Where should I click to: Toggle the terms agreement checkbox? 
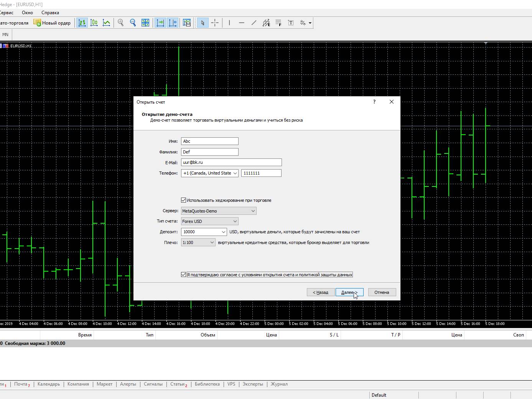[184, 275]
